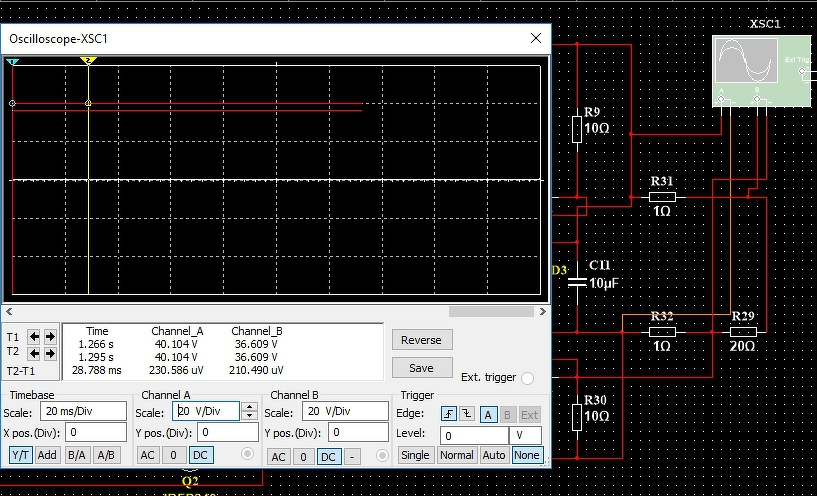
Task: Set trigger source to channel B
Action: pyautogui.click(x=507, y=415)
